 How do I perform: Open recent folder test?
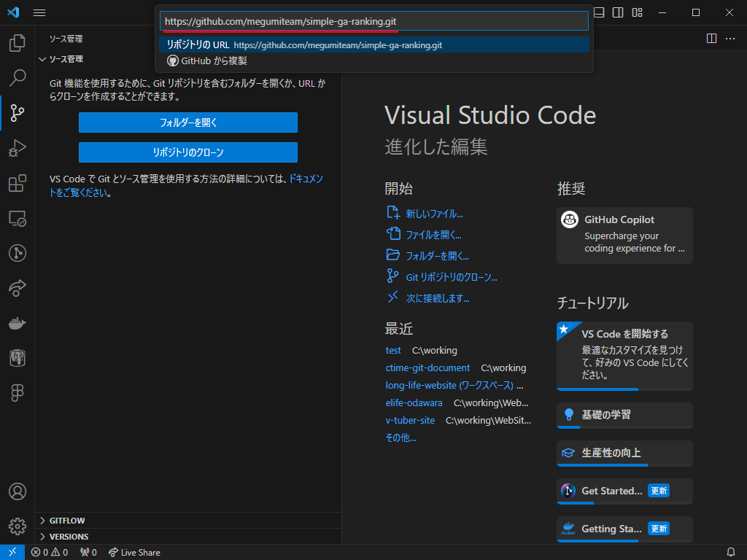click(393, 351)
